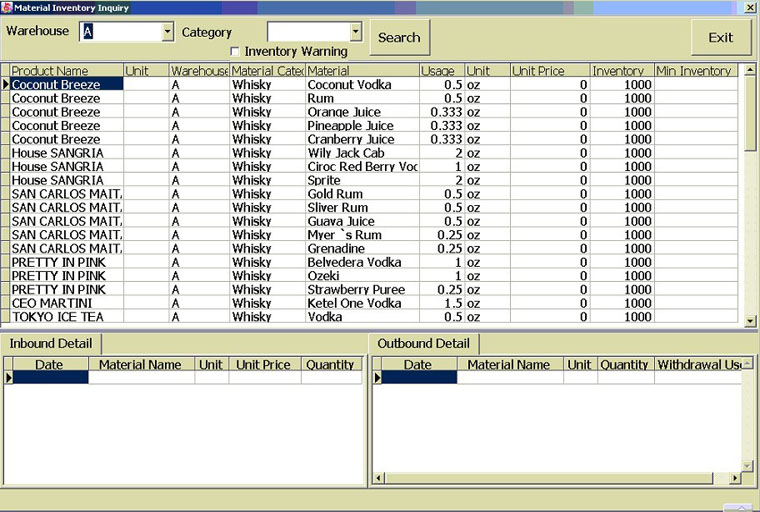Click the Outbound Detail Withdrawal User header
The image size is (760, 512).
tap(698, 365)
